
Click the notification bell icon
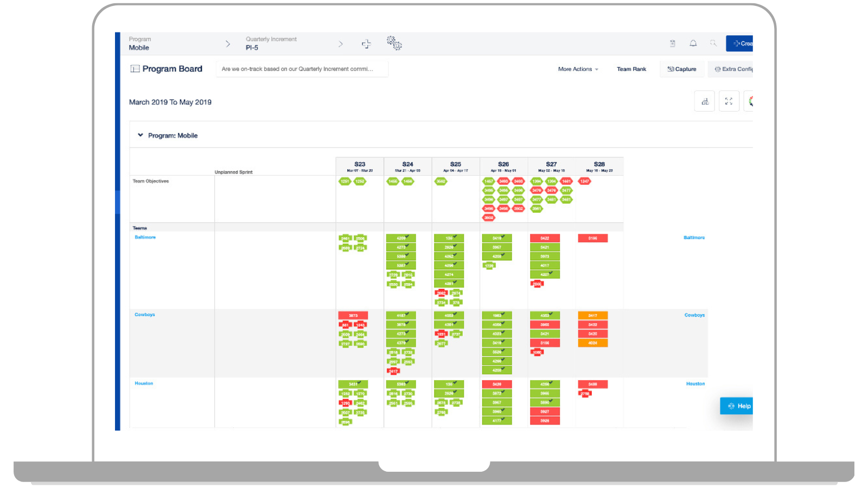(x=693, y=43)
